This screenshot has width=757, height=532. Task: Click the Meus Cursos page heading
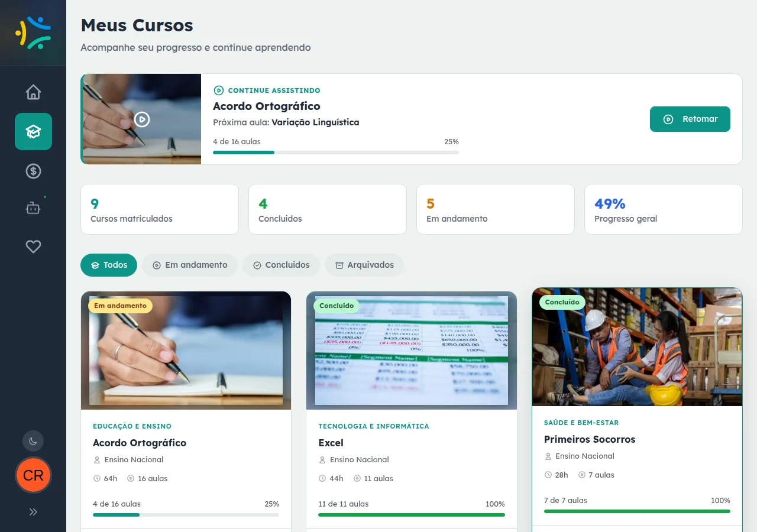(137, 25)
